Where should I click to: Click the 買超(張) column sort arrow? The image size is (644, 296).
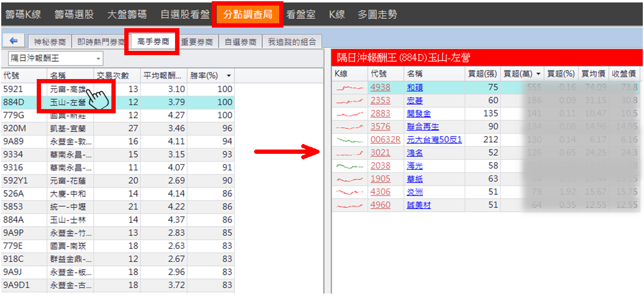coord(493,74)
